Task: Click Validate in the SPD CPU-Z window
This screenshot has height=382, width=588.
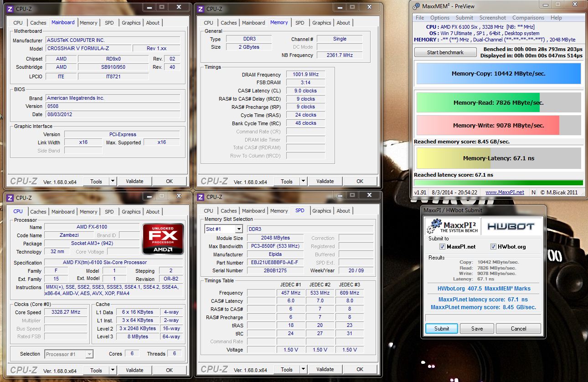Action: tap(325, 369)
